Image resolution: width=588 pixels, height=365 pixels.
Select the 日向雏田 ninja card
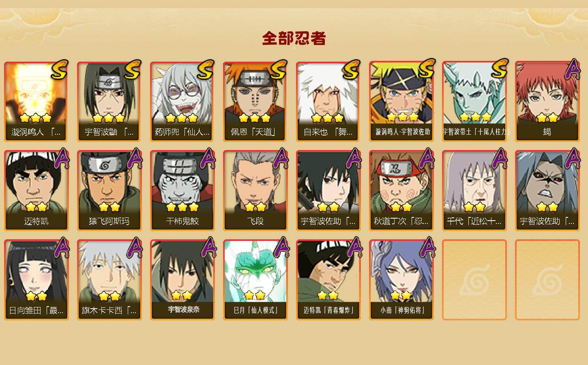click(x=36, y=280)
